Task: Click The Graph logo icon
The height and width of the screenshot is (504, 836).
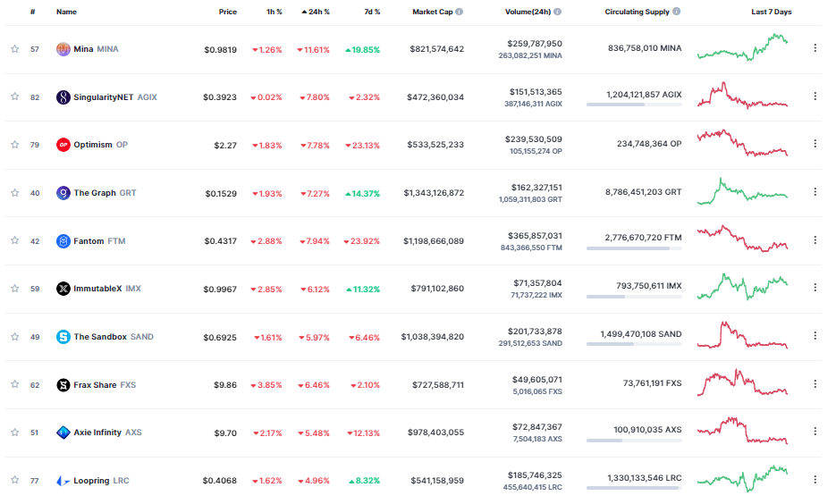Action: tap(63, 193)
